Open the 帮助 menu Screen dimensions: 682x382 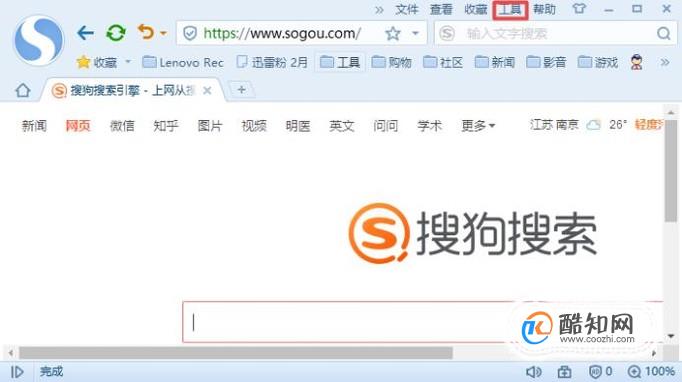[545, 10]
